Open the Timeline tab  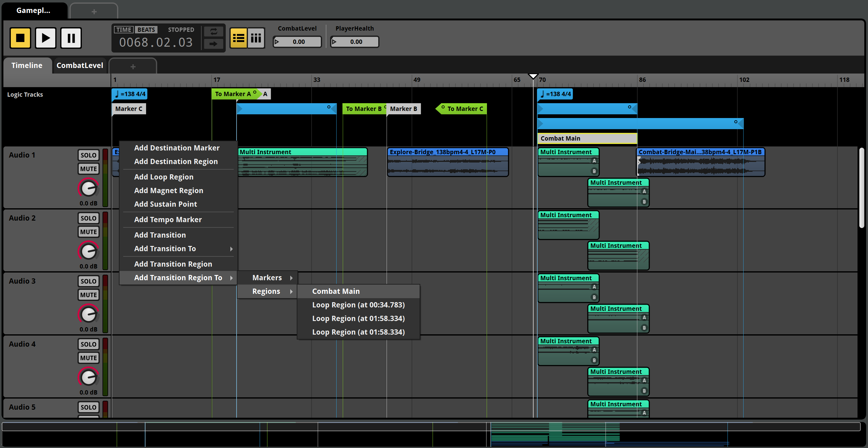pyautogui.click(x=27, y=66)
